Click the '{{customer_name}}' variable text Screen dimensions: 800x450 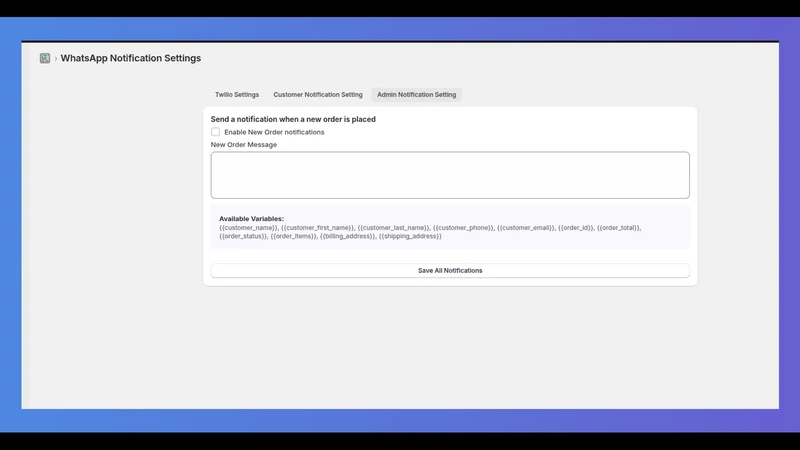[x=248, y=228]
